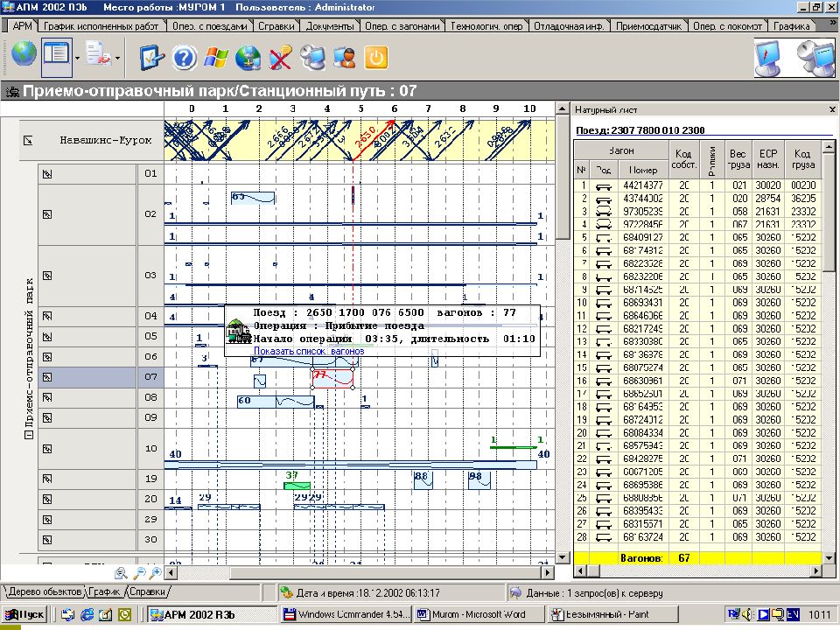Viewport: 840px width, 630px height.
Task: Select the red train block 77 on track 07
Action: [332, 378]
